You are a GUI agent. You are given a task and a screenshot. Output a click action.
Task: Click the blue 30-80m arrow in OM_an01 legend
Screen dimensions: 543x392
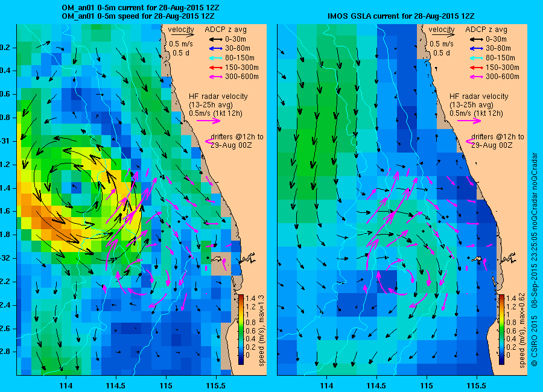215,49
